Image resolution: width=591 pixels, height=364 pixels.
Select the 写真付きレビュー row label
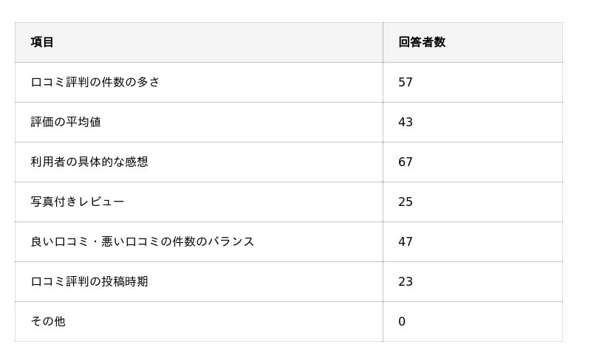point(78,202)
